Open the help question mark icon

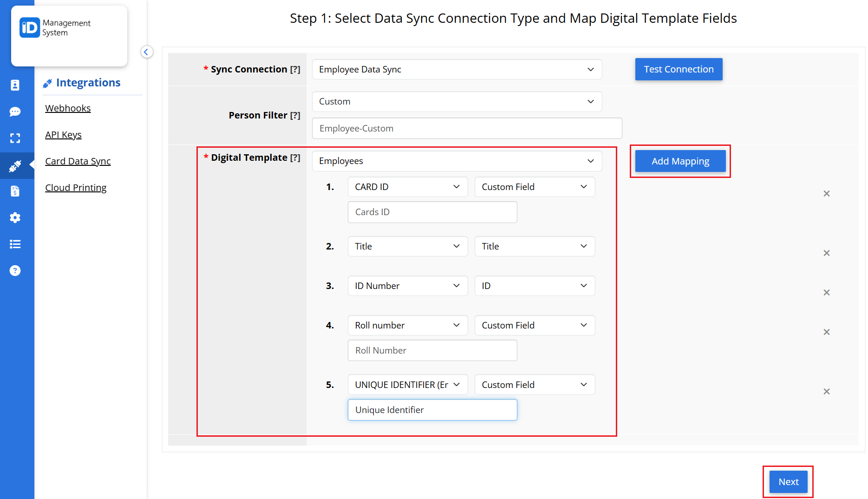[15, 270]
